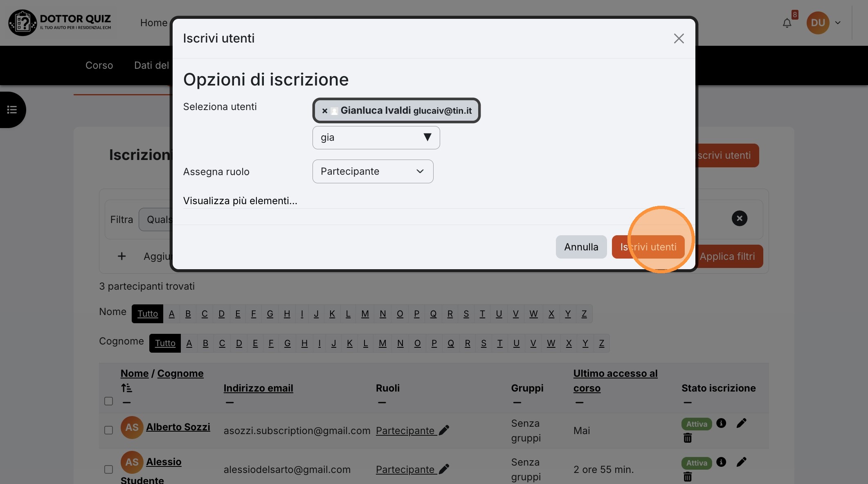The height and width of the screenshot is (484, 868).
Task: Toggle the select-all participants checkbox
Action: 108,401
